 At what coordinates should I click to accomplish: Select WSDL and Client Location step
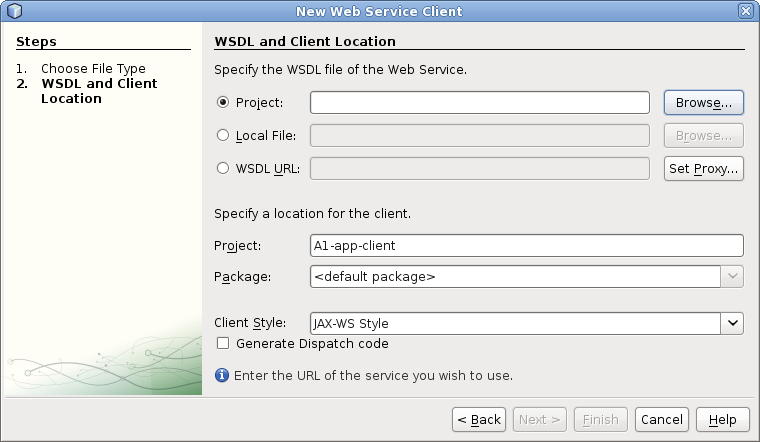tap(98, 91)
